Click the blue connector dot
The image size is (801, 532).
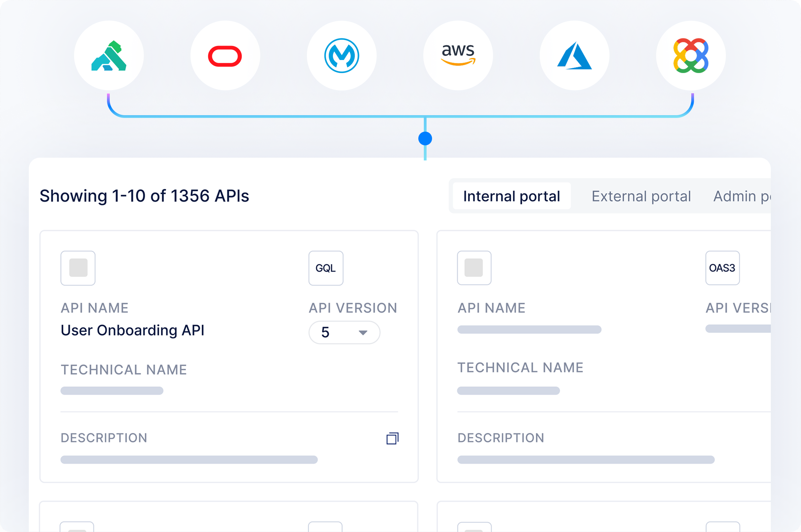coord(425,139)
